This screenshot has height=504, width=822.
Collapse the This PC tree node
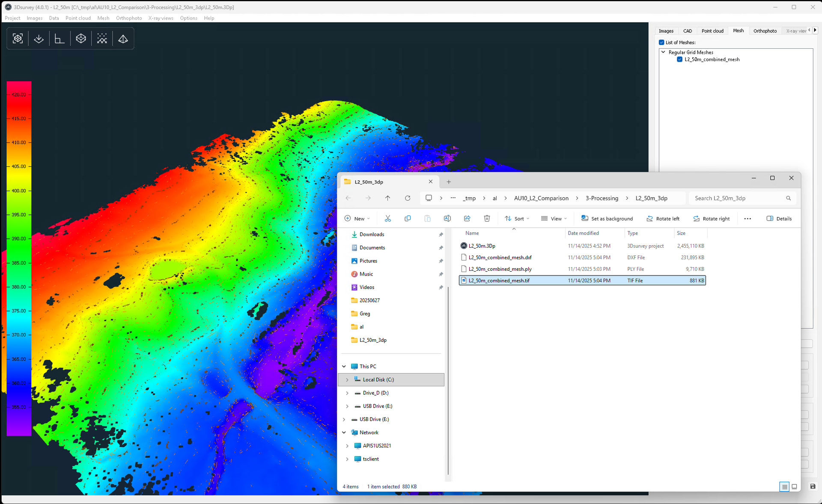pyautogui.click(x=344, y=366)
